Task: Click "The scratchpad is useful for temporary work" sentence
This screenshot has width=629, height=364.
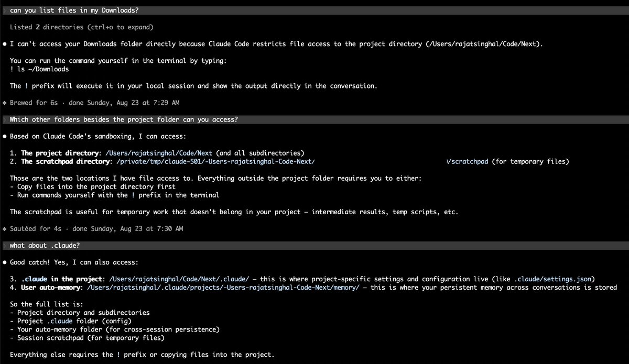Action: (234, 212)
